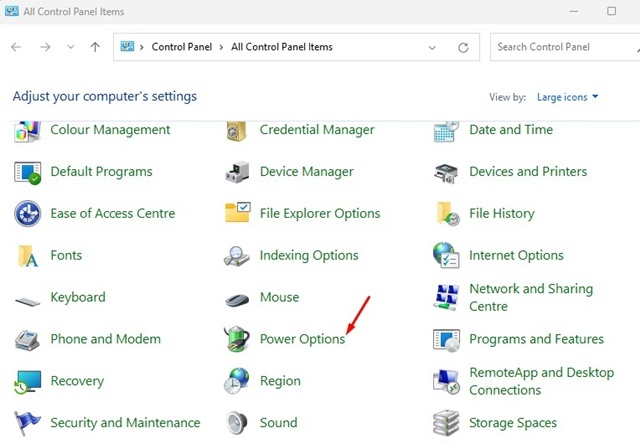Open the Keyboard settings link
The width and height of the screenshot is (640, 443).
tap(78, 297)
